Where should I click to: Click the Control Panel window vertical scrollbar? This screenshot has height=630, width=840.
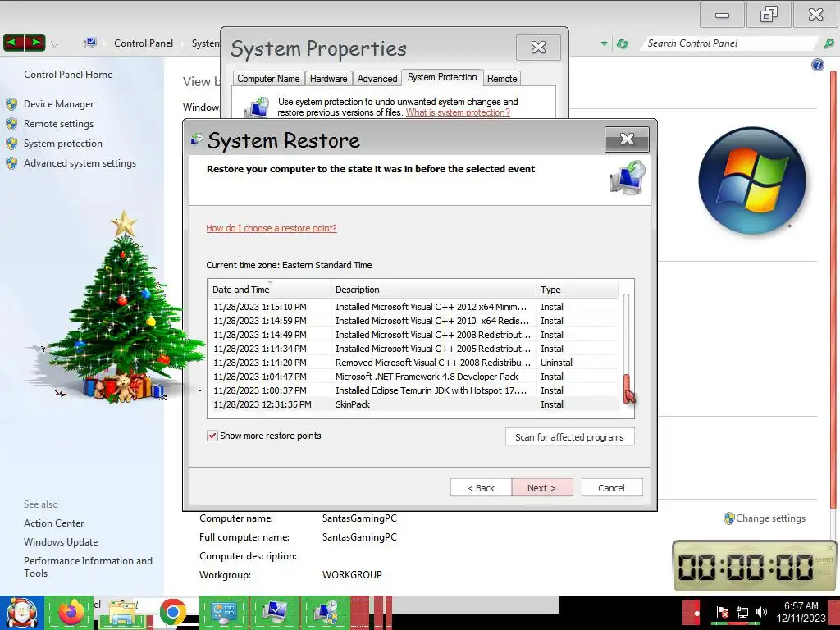tap(833, 290)
